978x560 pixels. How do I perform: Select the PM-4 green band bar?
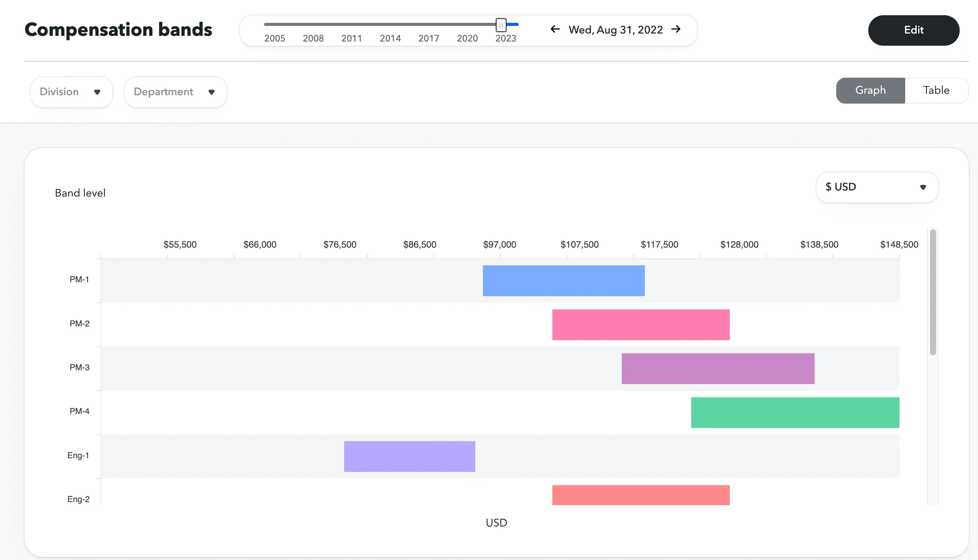tap(795, 412)
